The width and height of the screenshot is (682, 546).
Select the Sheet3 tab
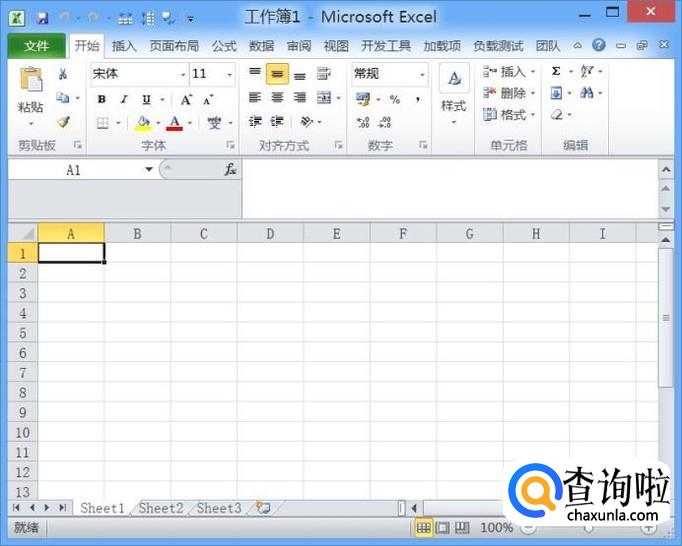(219, 508)
